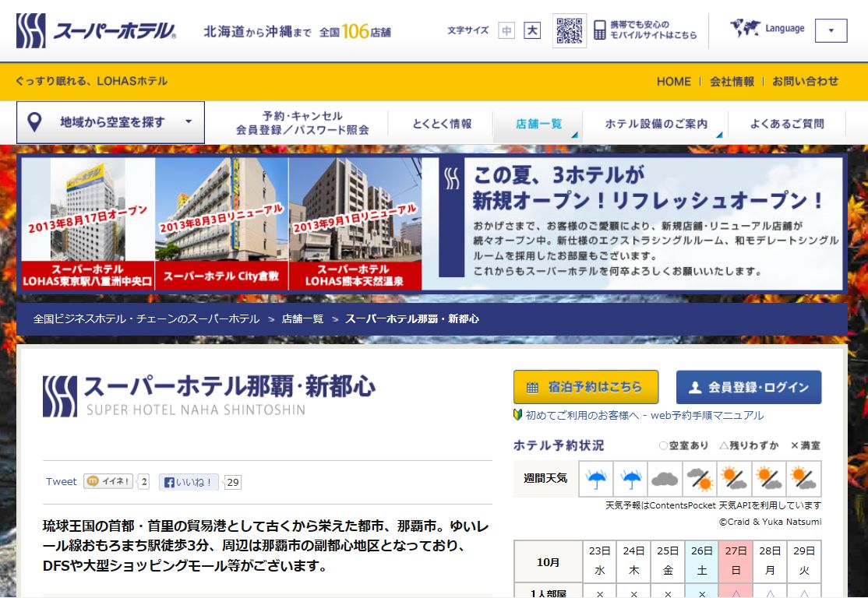
Task: Click 29日 火 date cell
Action: pyautogui.click(x=804, y=561)
